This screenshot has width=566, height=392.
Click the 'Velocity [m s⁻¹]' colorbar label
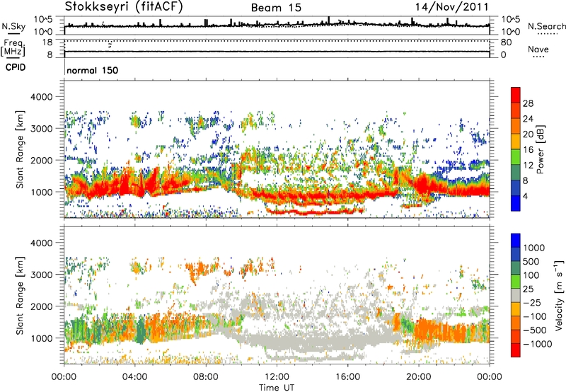[x=559, y=295]
